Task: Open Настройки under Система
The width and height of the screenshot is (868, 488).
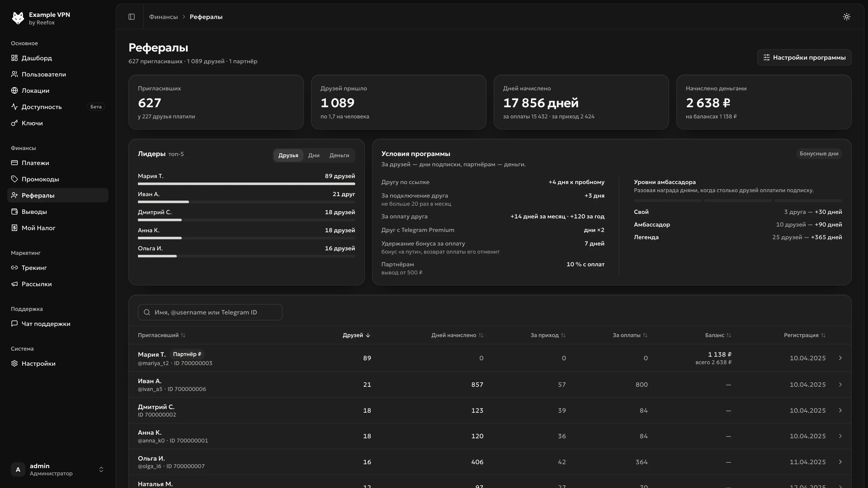Action: pos(58,363)
